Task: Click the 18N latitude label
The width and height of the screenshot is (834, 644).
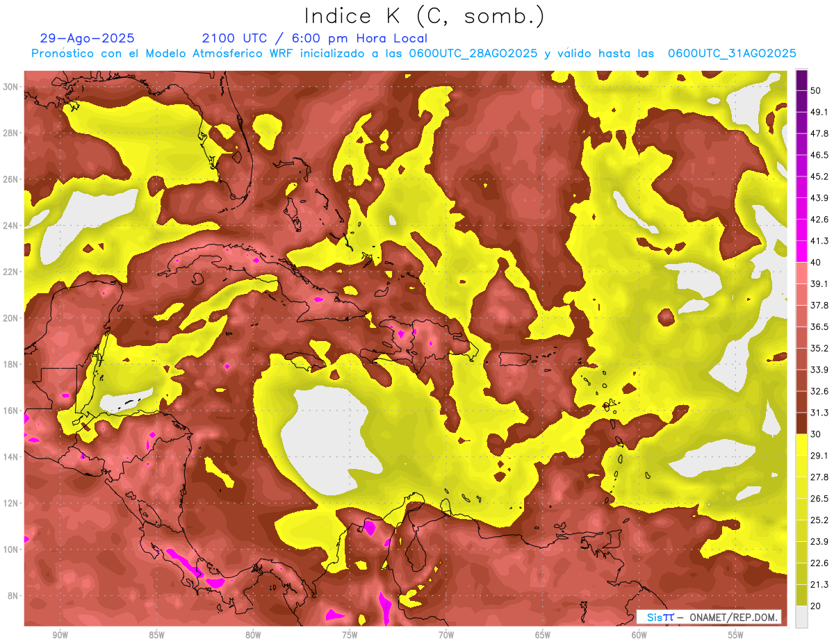Action: 11,364
